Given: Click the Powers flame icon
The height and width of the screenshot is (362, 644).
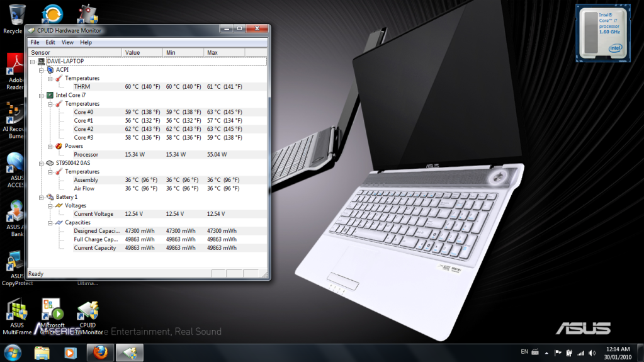Looking at the screenshot, I should pos(59,146).
